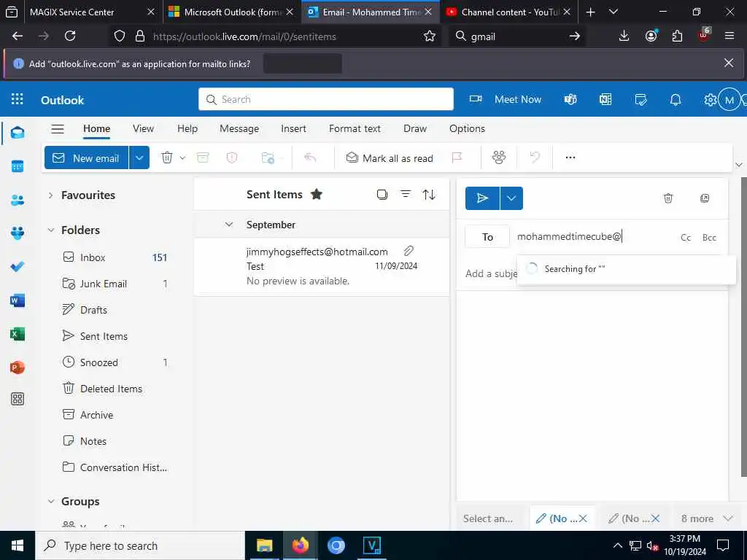Screen dimensions: 747x560
Task: Open the OneNote feed icon in header
Action: pos(605,99)
